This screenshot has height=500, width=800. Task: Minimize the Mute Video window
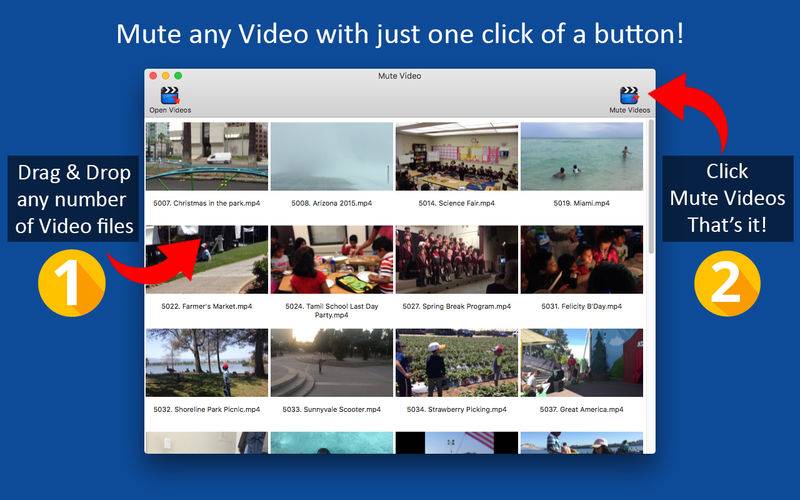point(165,76)
